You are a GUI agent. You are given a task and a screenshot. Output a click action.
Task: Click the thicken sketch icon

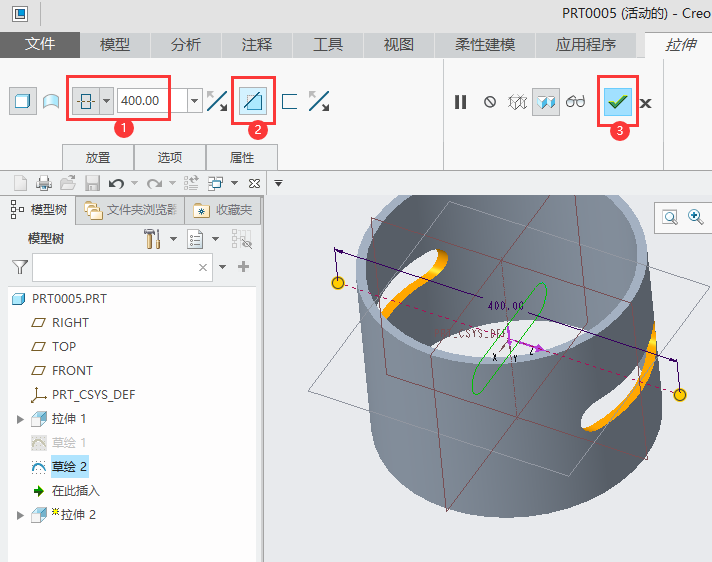tap(290, 101)
